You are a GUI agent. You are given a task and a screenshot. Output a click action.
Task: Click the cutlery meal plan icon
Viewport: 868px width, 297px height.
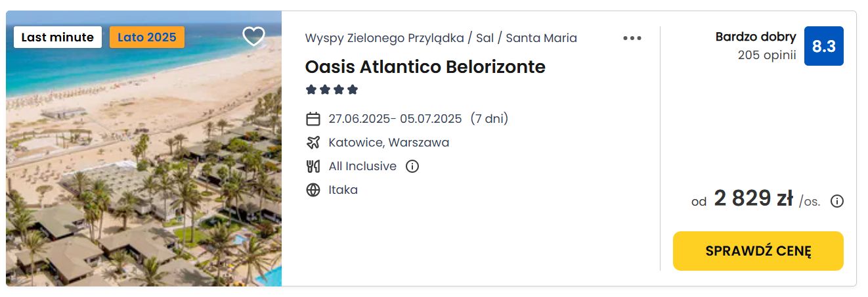[313, 166]
